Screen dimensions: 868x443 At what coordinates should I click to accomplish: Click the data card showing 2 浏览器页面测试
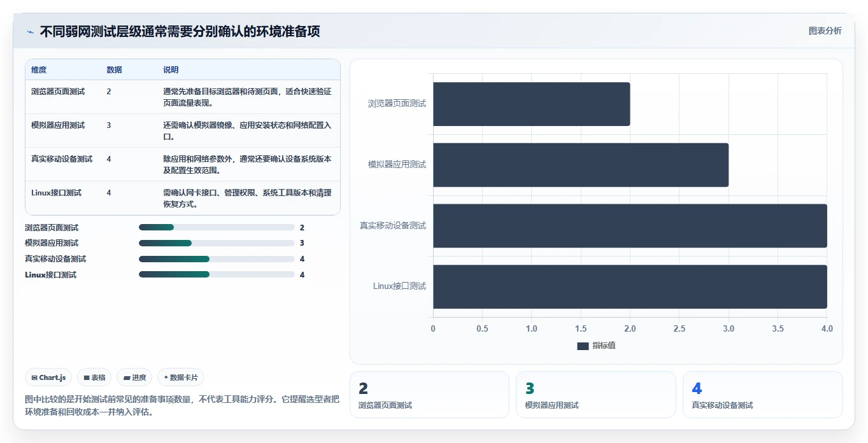coord(429,395)
